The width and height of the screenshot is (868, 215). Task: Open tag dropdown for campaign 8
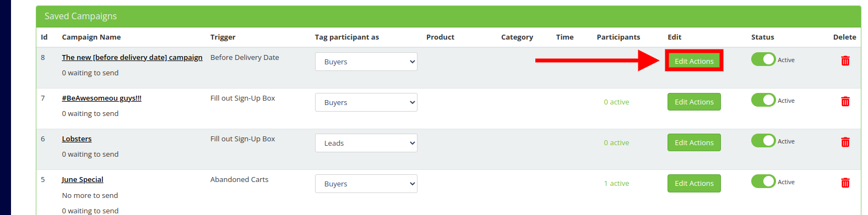tap(366, 62)
